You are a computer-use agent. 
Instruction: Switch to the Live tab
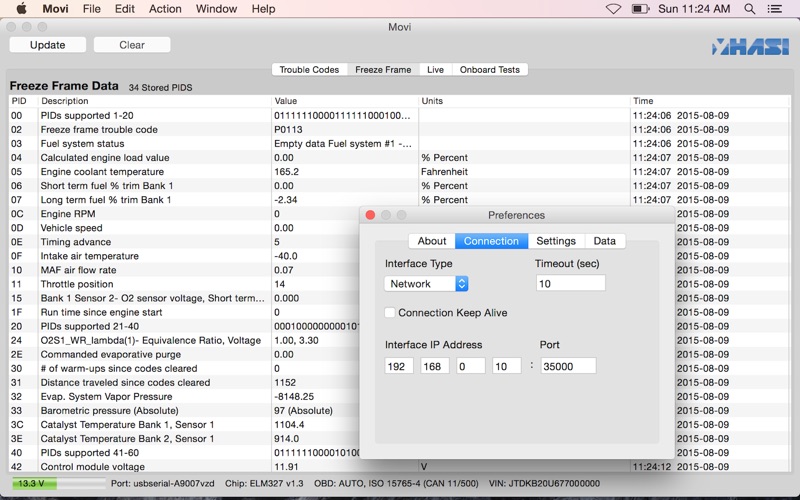pyautogui.click(x=435, y=70)
